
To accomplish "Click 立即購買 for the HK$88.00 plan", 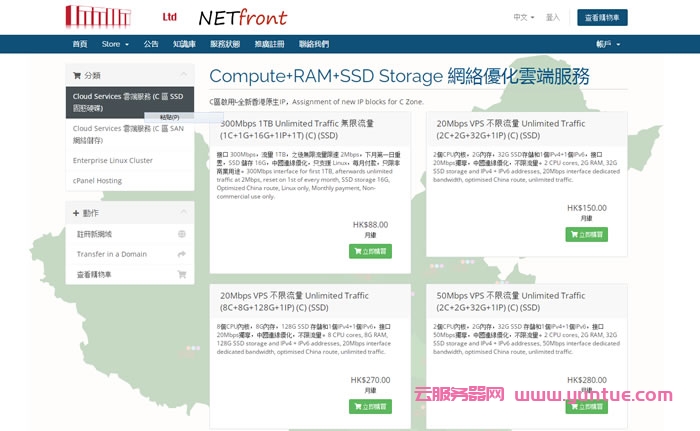I will (369, 251).
